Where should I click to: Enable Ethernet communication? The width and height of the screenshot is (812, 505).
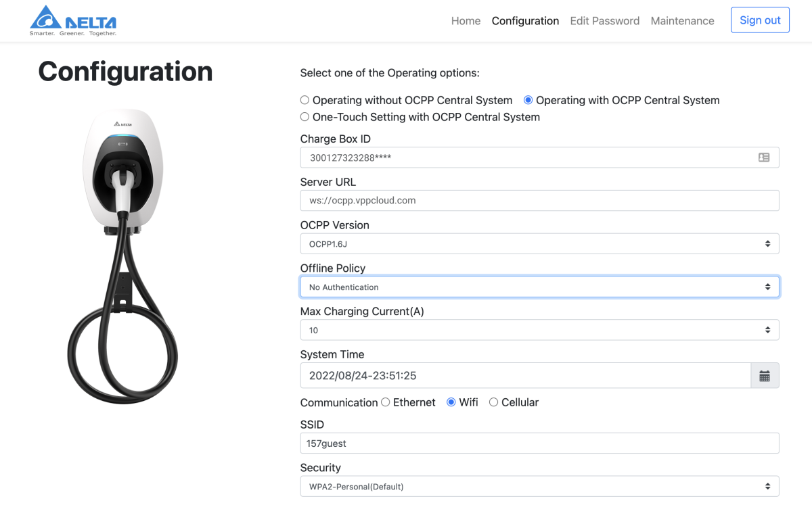pyautogui.click(x=385, y=402)
